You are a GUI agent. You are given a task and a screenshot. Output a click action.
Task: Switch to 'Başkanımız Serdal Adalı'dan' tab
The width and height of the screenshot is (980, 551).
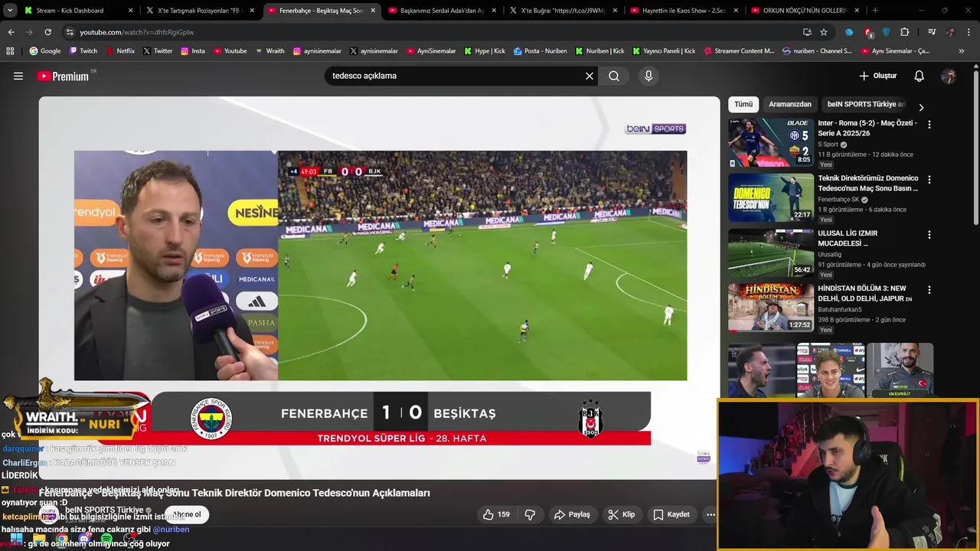(x=441, y=11)
